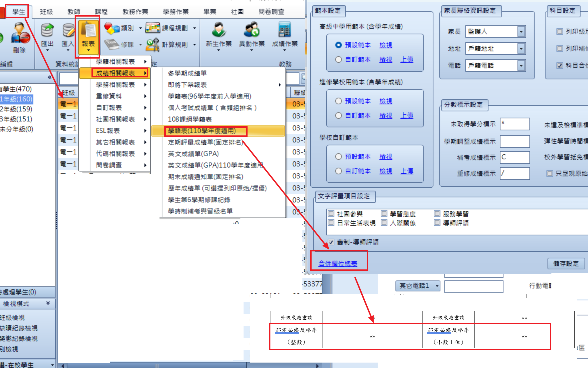
Task: Select 2年級(159) in the student tree
Action: 16,109
